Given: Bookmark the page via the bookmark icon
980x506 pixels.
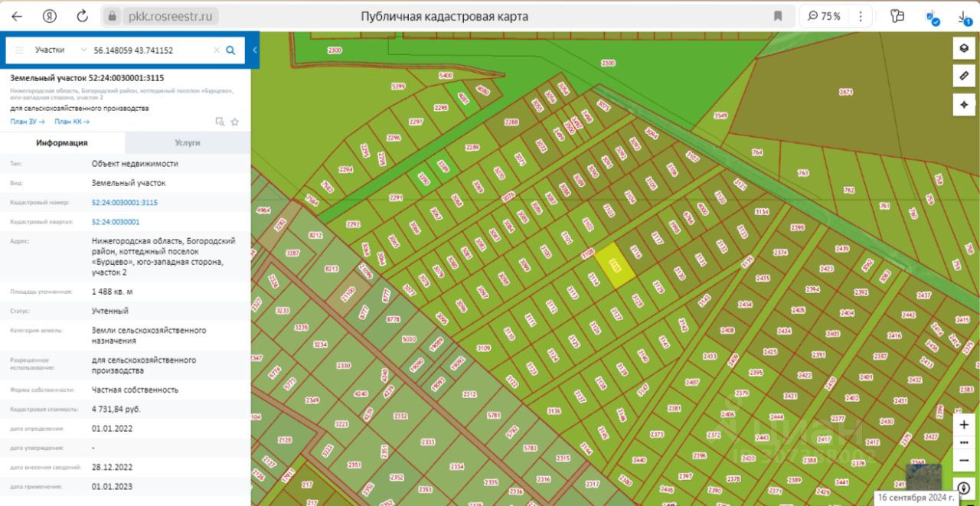Looking at the screenshot, I should pos(778,16).
